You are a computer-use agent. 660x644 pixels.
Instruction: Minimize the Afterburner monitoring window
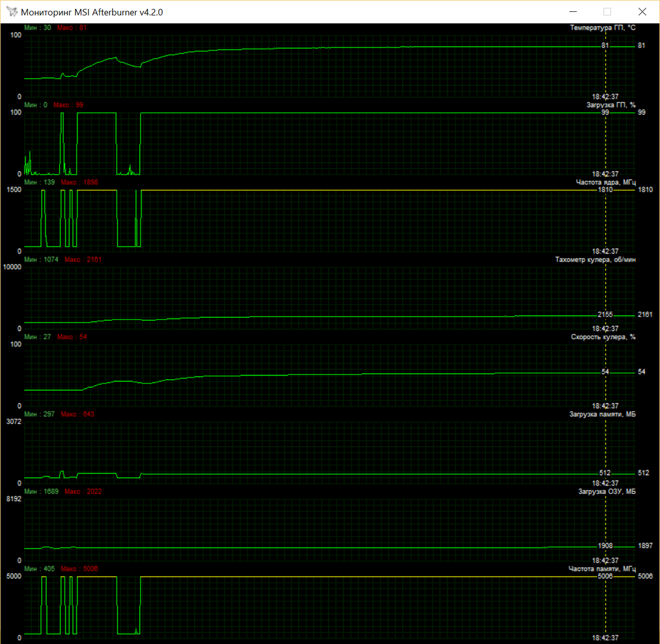[573, 12]
